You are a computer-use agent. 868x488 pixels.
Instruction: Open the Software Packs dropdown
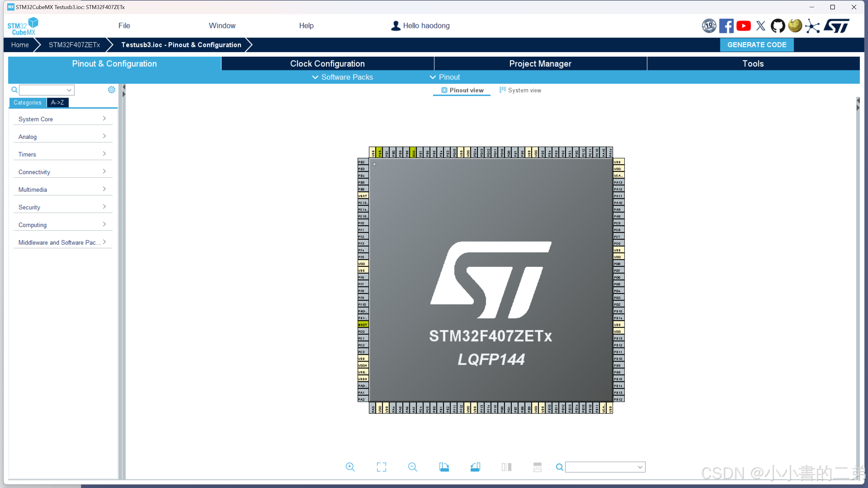(342, 77)
